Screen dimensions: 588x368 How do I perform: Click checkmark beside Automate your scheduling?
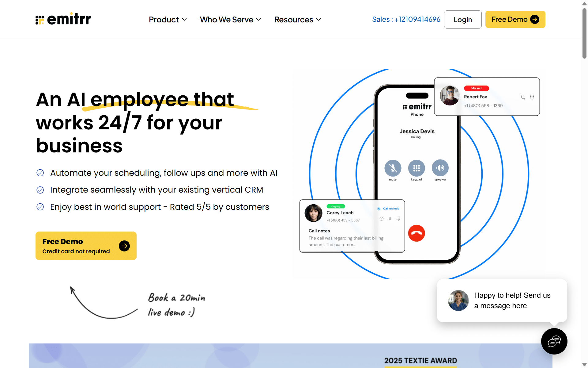tap(40, 173)
